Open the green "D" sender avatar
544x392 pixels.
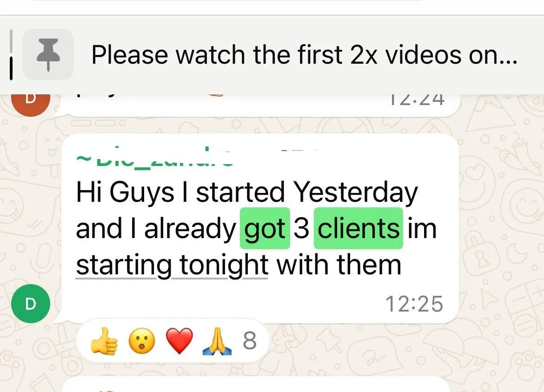[31, 304]
